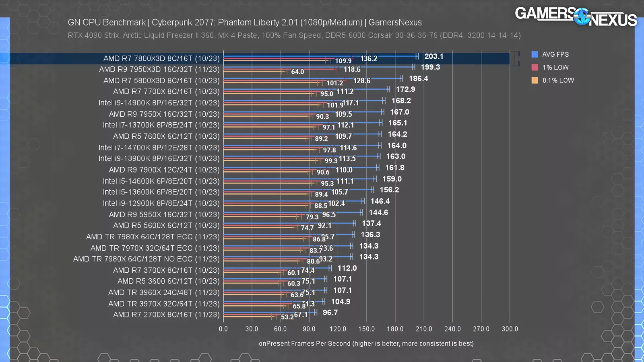The image size is (644, 362).
Task: Click the chart title mentioning Cyberpunk 2077
Action: (245, 23)
